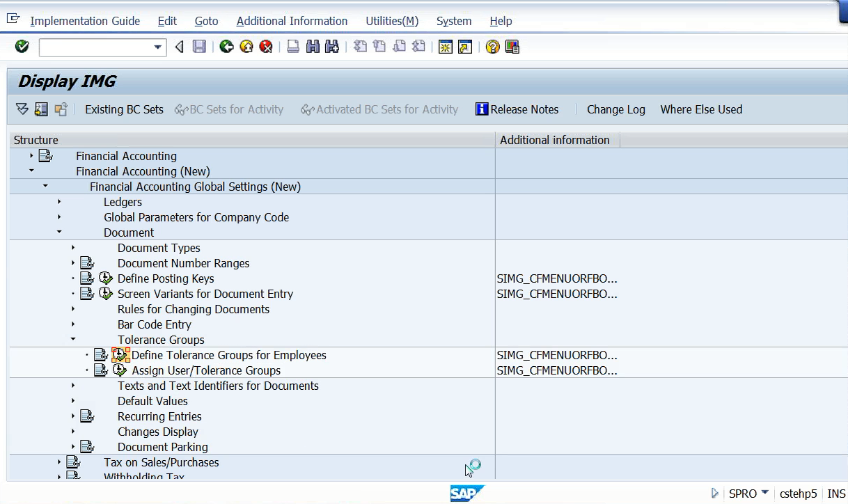Click the Existing BC Sets button
This screenshot has height=504, width=848.
(x=124, y=109)
